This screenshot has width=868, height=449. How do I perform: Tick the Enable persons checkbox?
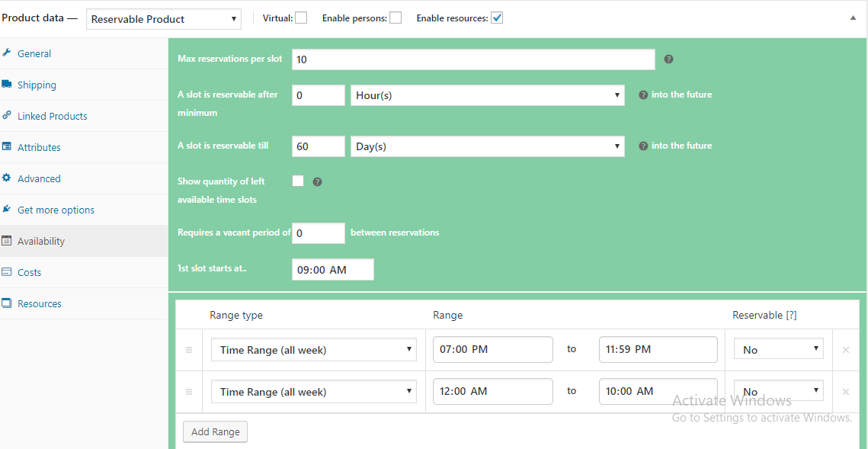[x=396, y=18]
